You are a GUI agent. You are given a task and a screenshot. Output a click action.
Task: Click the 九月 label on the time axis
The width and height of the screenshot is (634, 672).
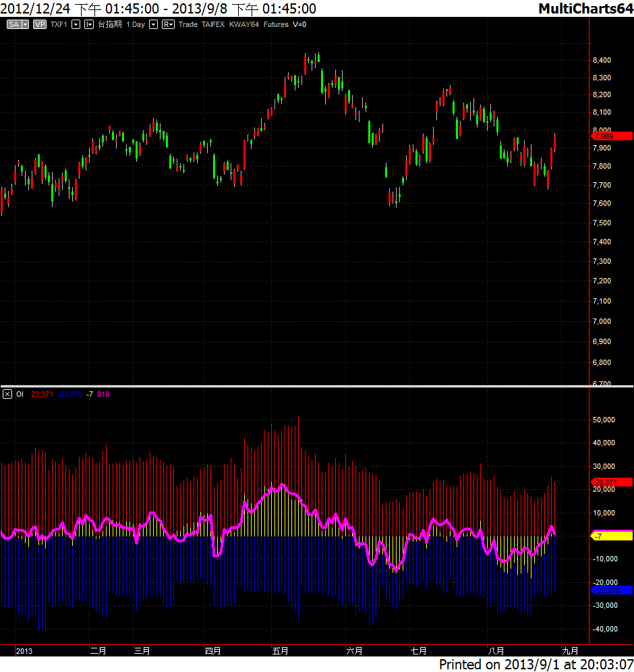(570, 651)
